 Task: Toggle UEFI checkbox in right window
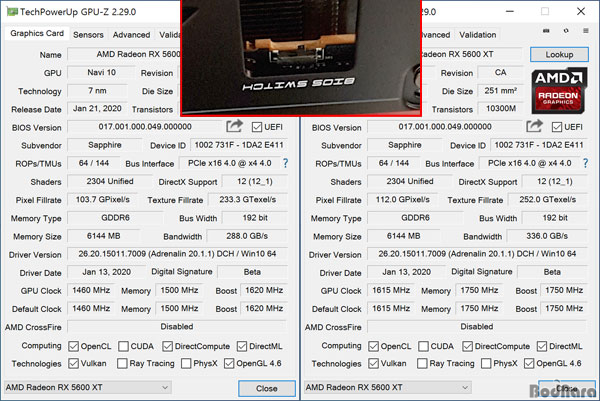[x=557, y=127]
